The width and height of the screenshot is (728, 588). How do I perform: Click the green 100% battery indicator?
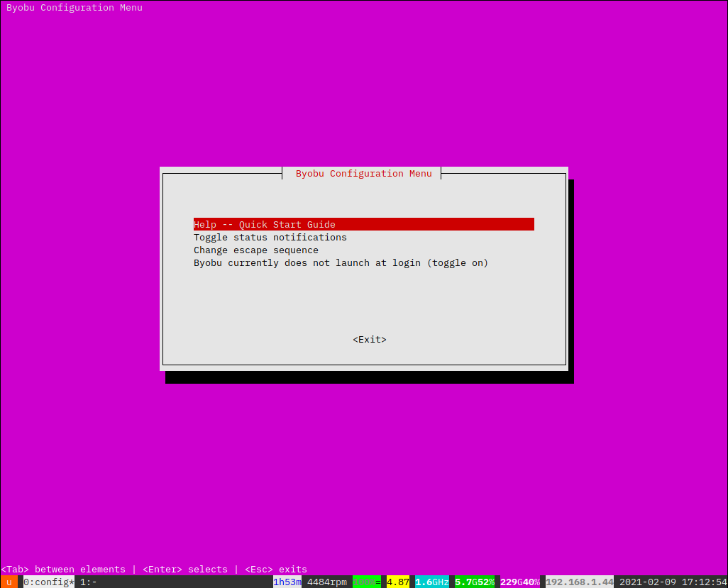pos(367,582)
